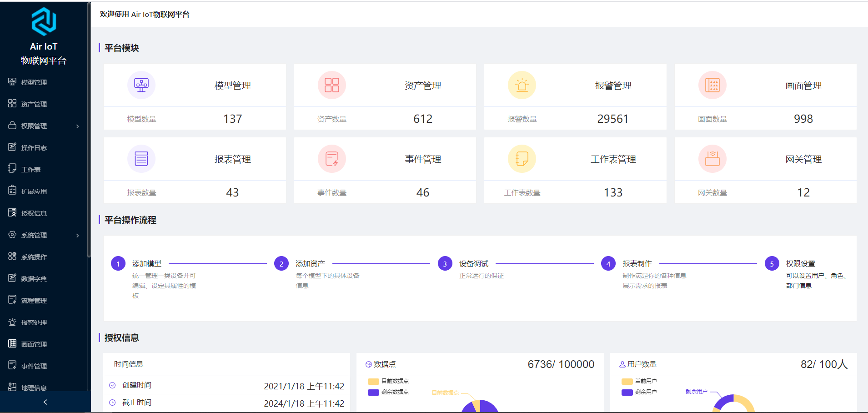Click the 流程管理 sidebar icon

pyautogui.click(x=12, y=300)
